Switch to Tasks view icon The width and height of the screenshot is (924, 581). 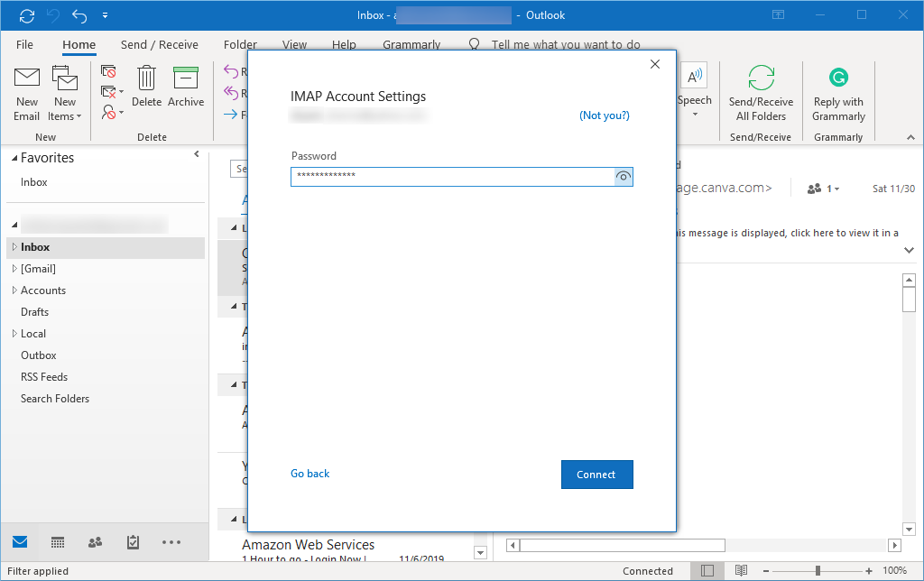134,542
